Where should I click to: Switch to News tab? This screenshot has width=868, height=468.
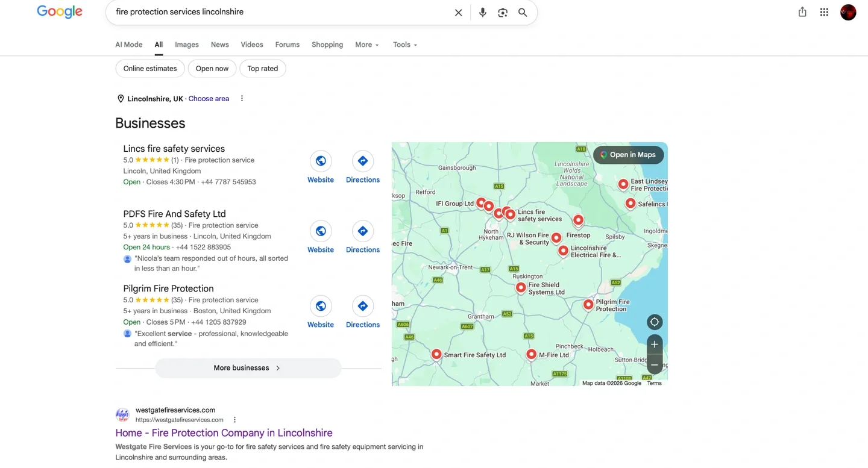[x=220, y=45]
